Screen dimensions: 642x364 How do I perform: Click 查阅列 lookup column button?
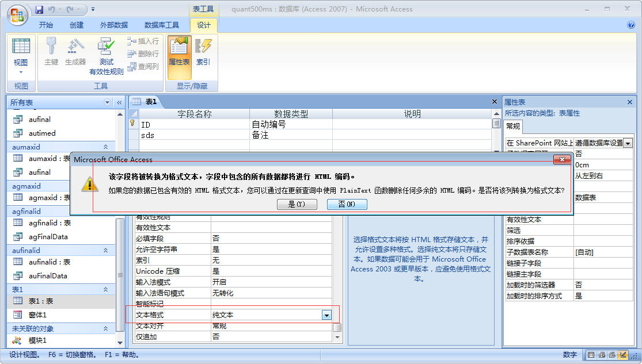[x=143, y=66]
